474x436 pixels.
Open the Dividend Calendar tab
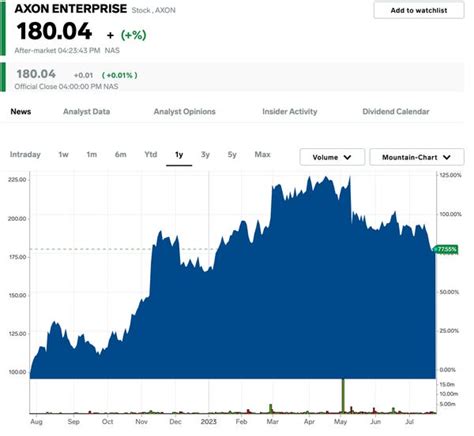coord(396,112)
